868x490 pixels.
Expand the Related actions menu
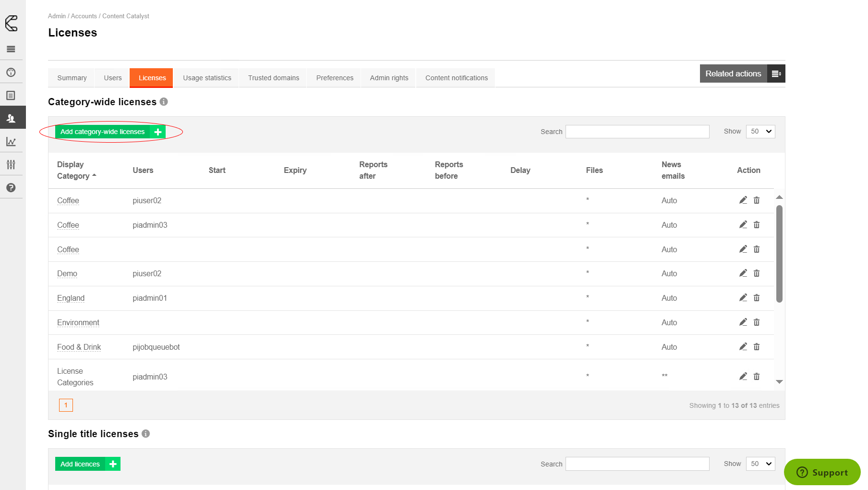coord(742,73)
